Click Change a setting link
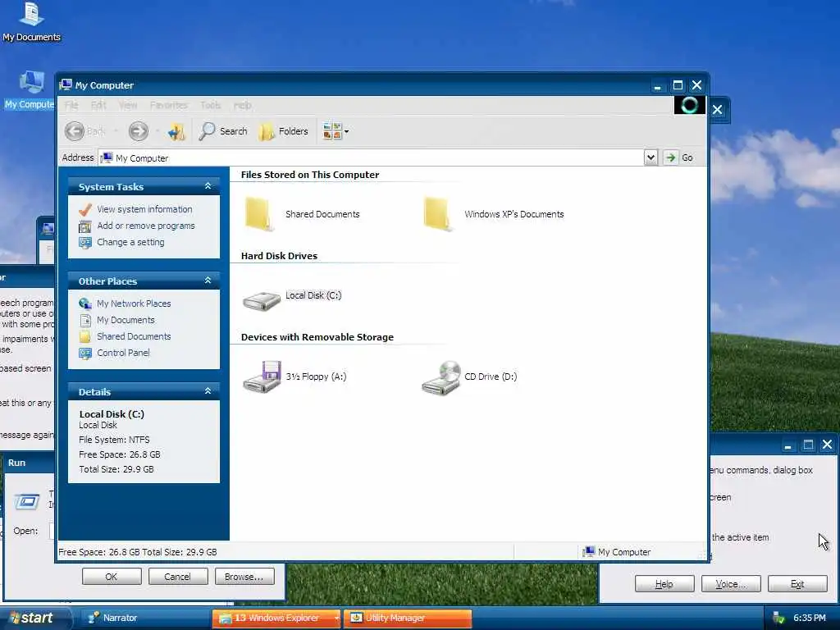This screenshot has height=630, width=840. point(130,242)
